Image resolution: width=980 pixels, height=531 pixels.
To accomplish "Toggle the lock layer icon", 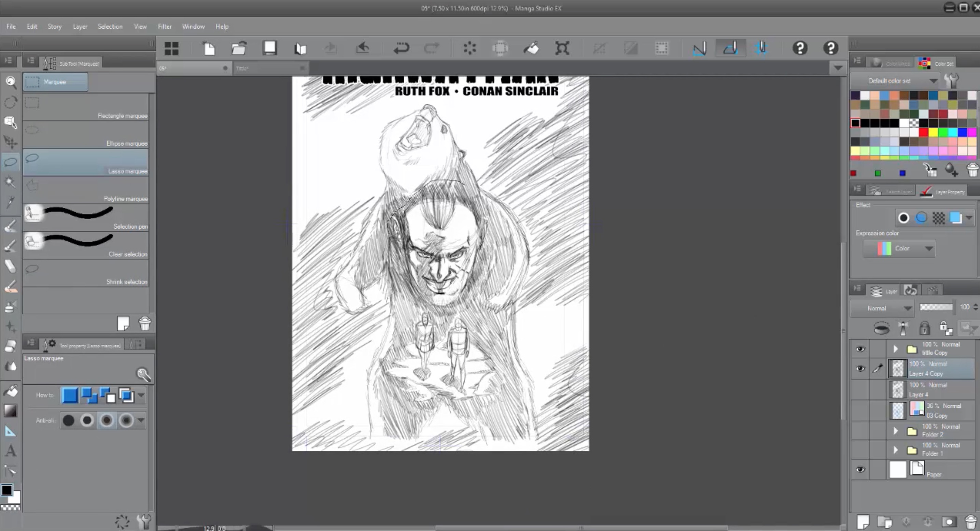I will tap(924, 328).
